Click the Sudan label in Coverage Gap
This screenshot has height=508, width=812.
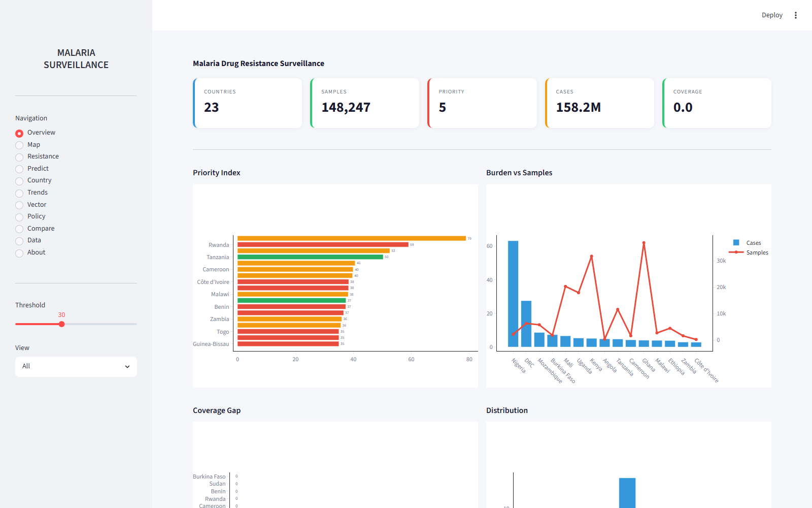pyautogui.click(x=217, y=484)
